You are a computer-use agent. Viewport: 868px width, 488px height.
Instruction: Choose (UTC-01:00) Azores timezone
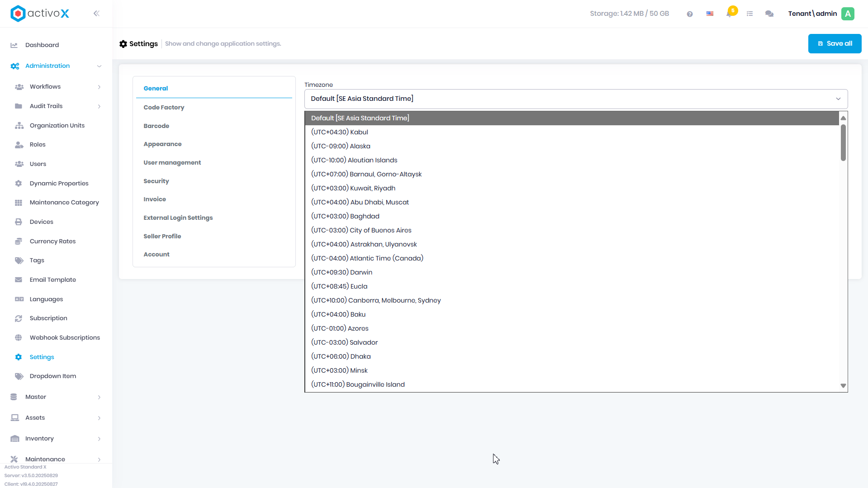click(572, 328)
